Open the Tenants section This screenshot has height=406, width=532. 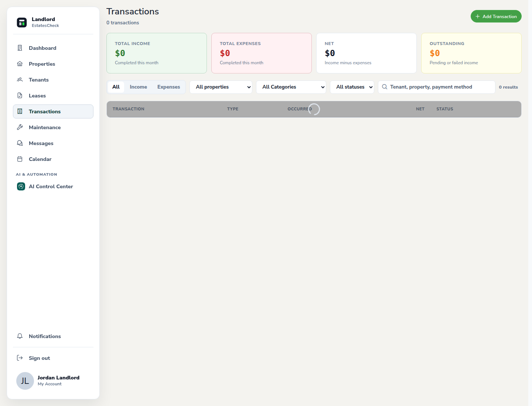coord(53,80)
